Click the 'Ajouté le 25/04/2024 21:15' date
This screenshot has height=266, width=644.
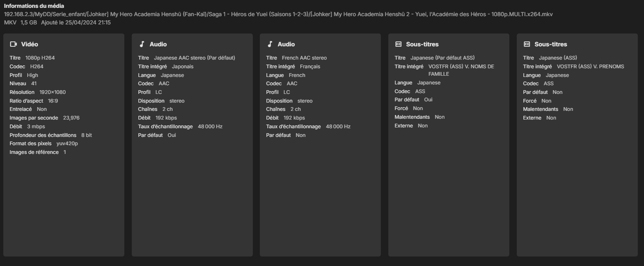tap(76, 22)
